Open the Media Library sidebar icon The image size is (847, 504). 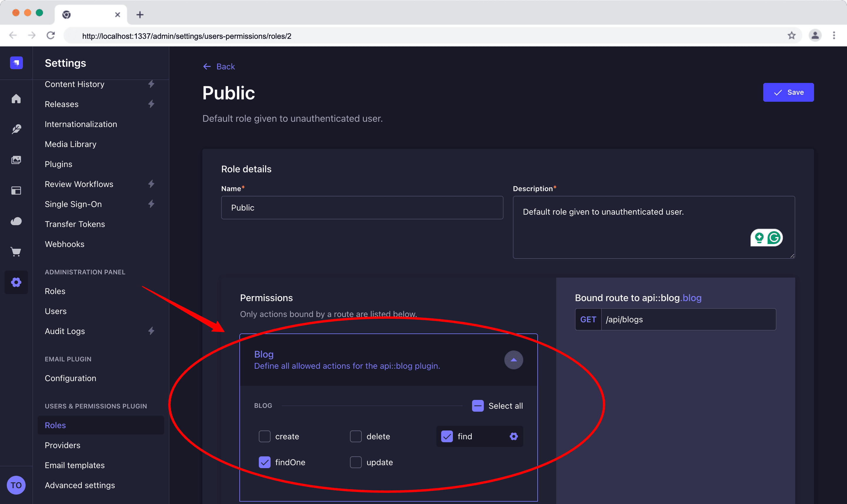(16, 160)
